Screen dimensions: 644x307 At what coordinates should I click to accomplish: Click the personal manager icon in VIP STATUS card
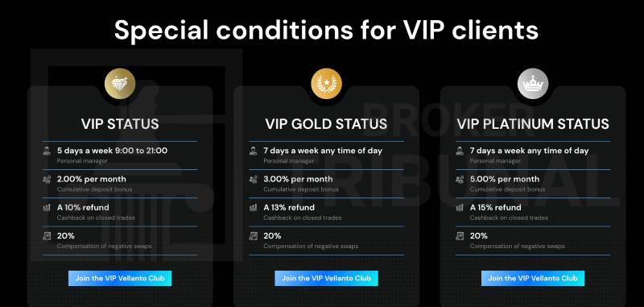pyautogui.click(x=47, y=151)
